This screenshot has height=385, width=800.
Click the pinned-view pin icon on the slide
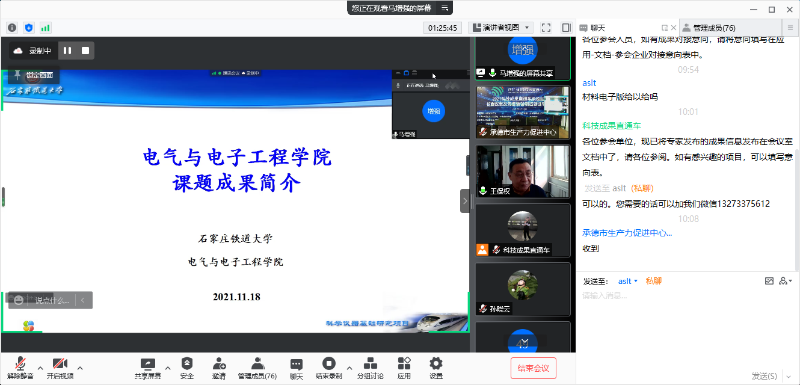[x=17, y=76]
